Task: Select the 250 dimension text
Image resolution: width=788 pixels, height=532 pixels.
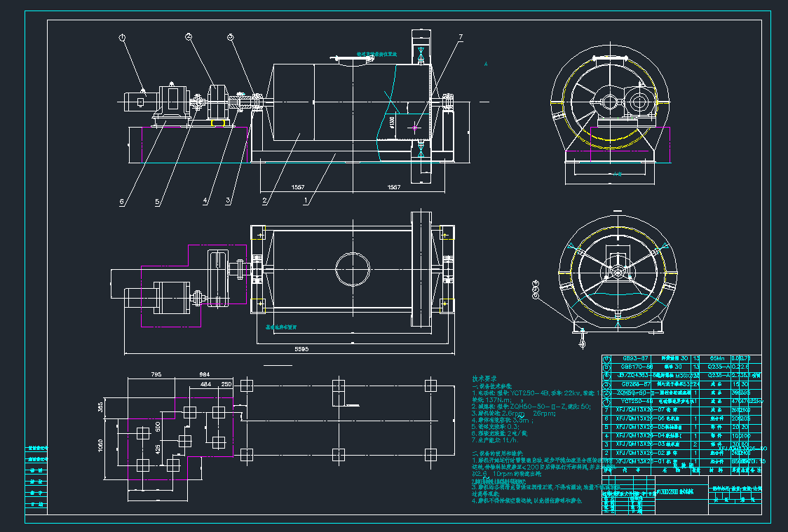Action: [x=226, y=384]
